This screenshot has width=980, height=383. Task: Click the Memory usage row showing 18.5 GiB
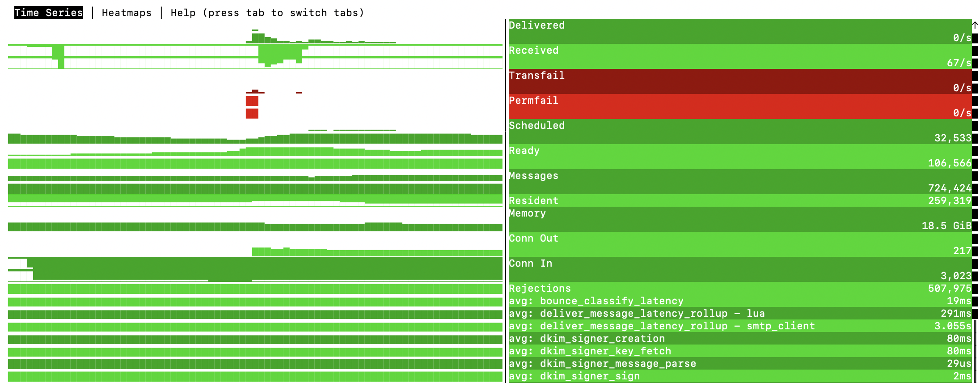pos(738,219)
